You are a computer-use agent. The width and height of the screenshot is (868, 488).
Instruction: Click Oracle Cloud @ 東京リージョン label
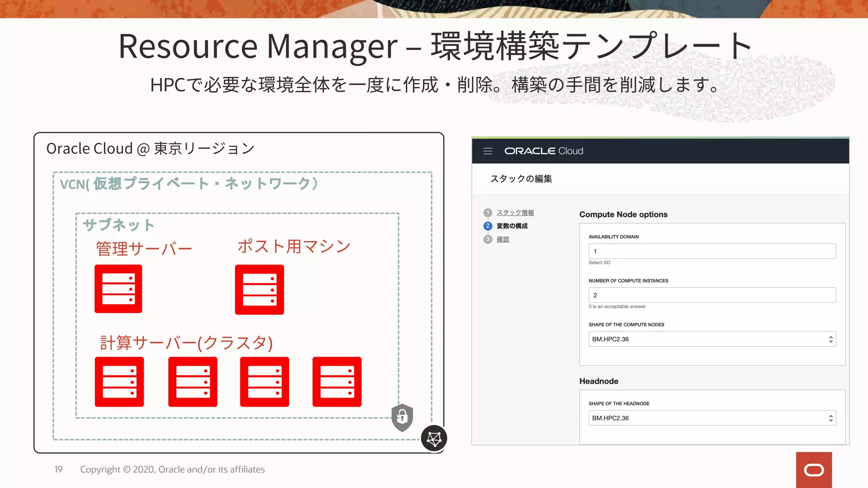150,149
